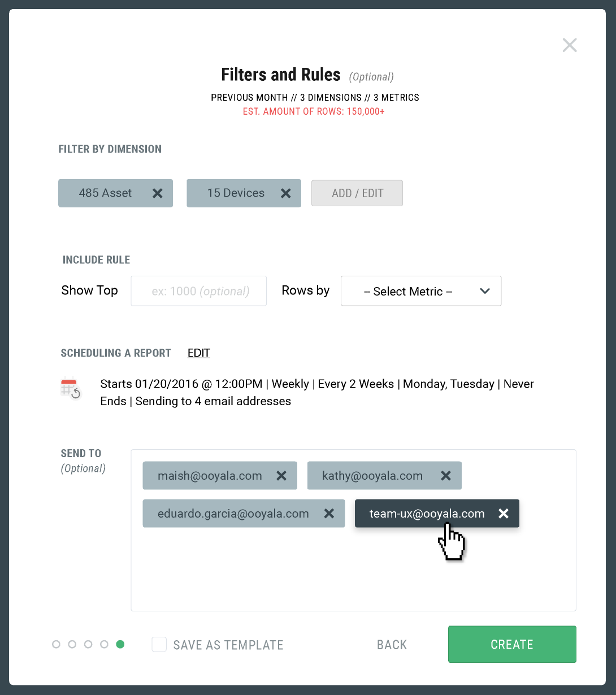Screen dimensions: 616x695
Task: Select the third wizard step dot
Action: tap(88, 644)
